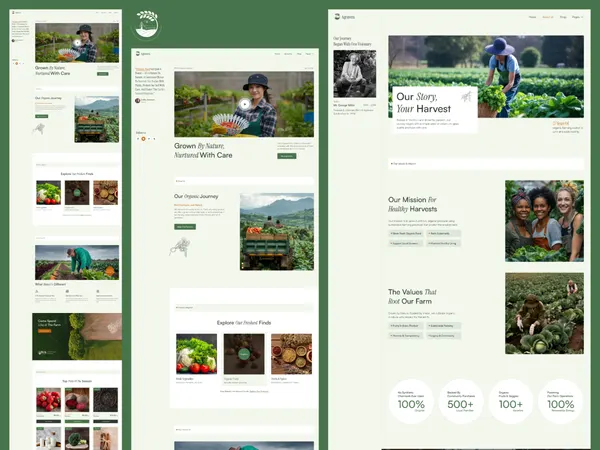Play the hero video in the middle homepage mockup
600x450 pixels.
(245, 104)
